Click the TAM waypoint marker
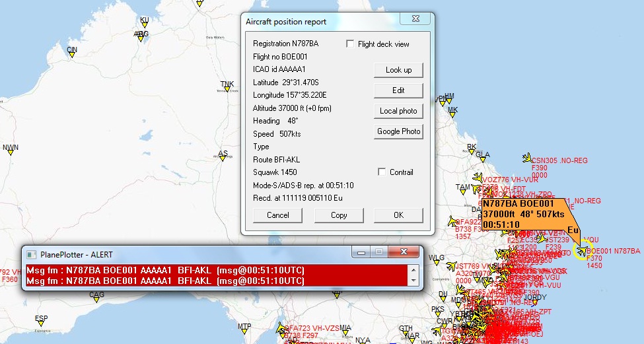The height and width of the screenshot is (344, 644). coord(463,192)
